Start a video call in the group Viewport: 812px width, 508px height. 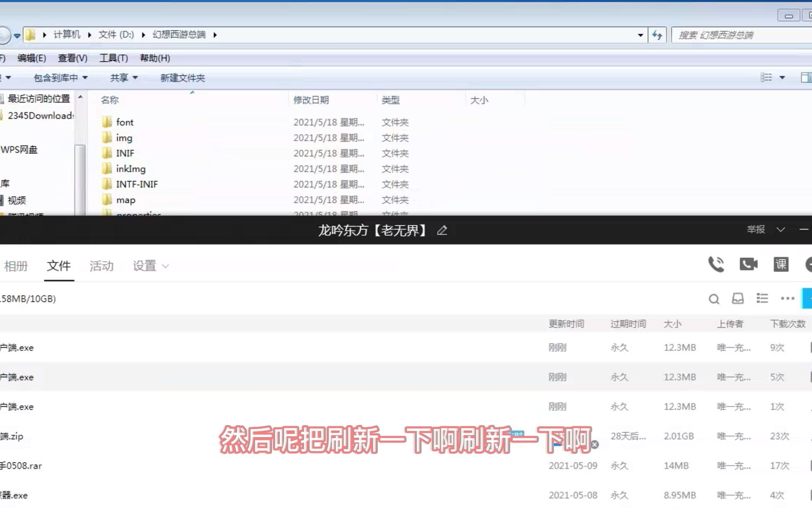coord(749,264)
